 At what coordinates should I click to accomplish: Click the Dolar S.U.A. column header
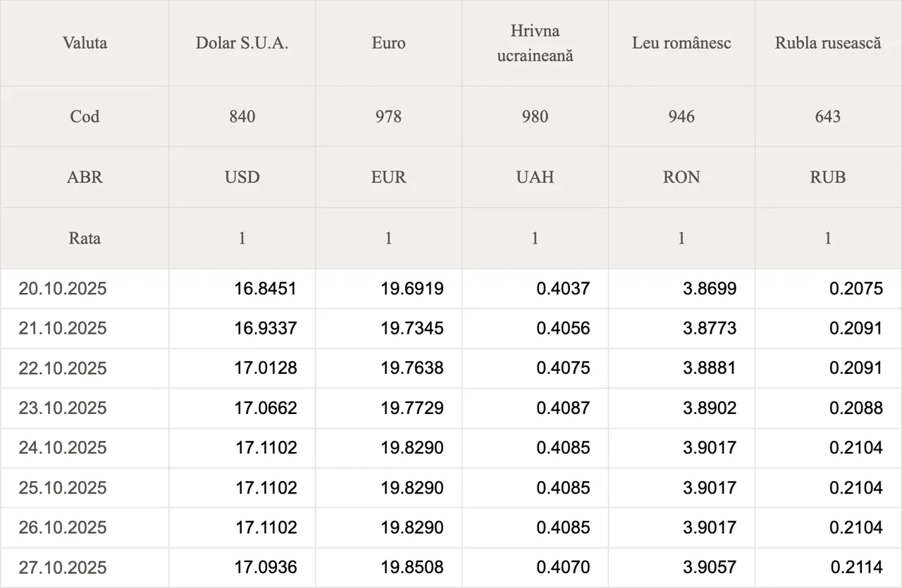pyautogui.click(x=242, y=43)
